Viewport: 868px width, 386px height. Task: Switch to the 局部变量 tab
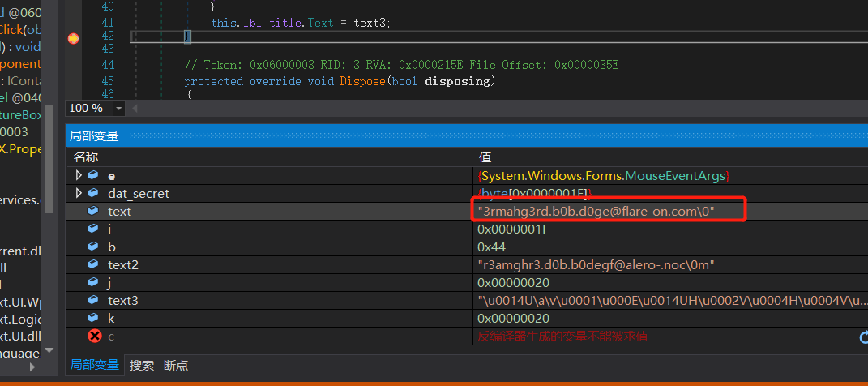pos(94,365)
